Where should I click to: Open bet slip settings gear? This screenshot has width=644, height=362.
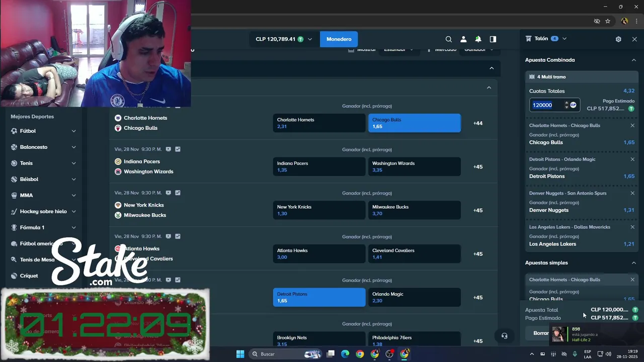pyautogui.click(x=618, y=39)
